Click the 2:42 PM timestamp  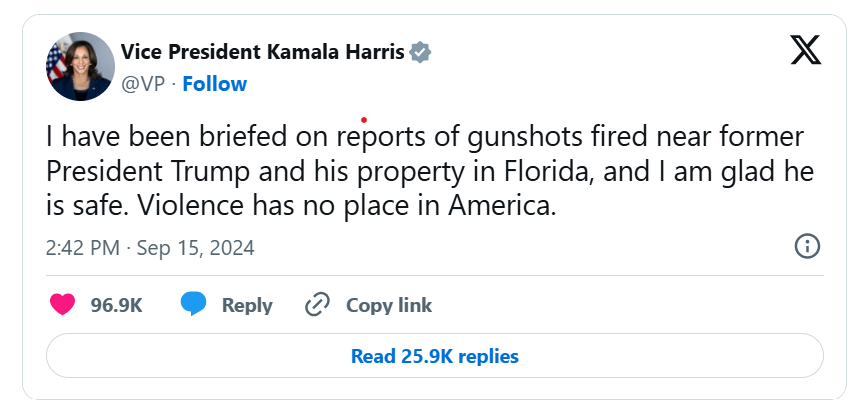click(x=83, y=246)
